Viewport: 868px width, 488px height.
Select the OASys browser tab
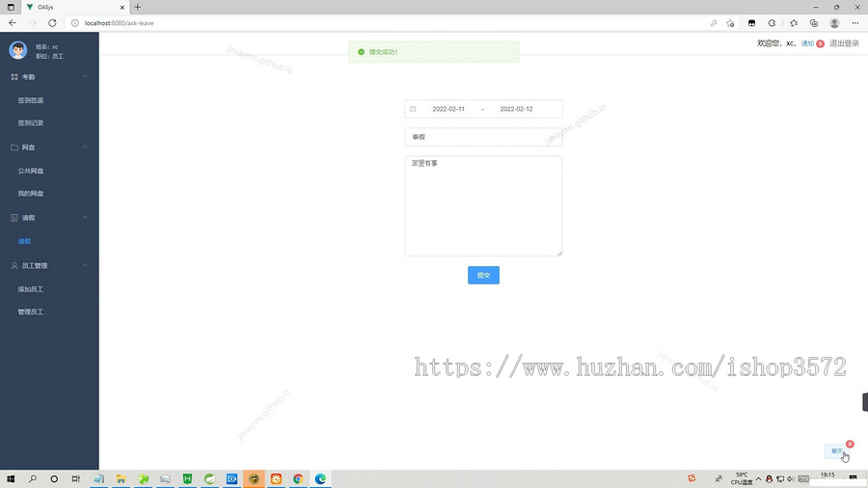tap(74, 7)
